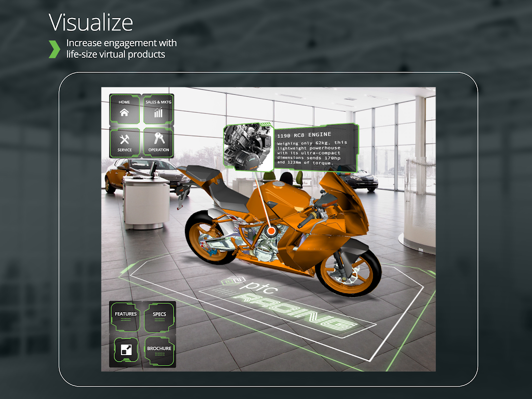This screenshot has height=399, width=532.
Task: Open the Brochure button
Action: [159, 351]
